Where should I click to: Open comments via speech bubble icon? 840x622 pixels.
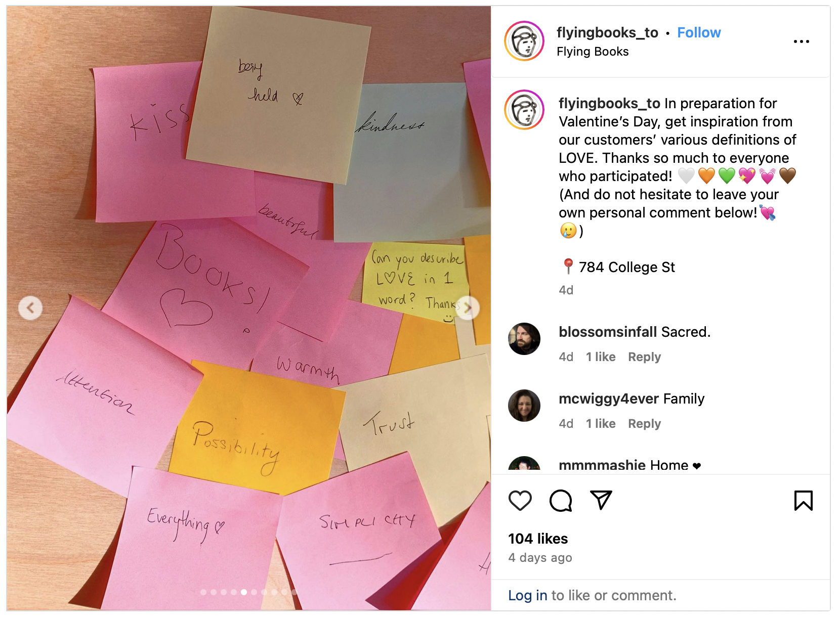[561, 501]
